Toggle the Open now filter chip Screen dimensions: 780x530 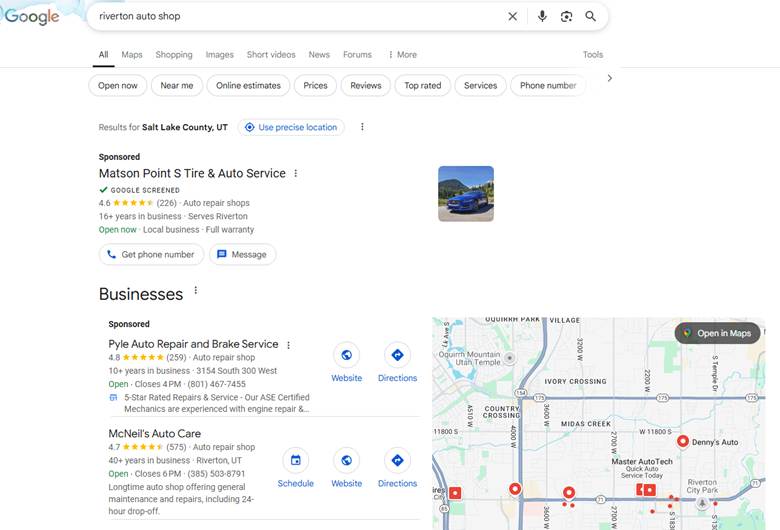point(118,86)
